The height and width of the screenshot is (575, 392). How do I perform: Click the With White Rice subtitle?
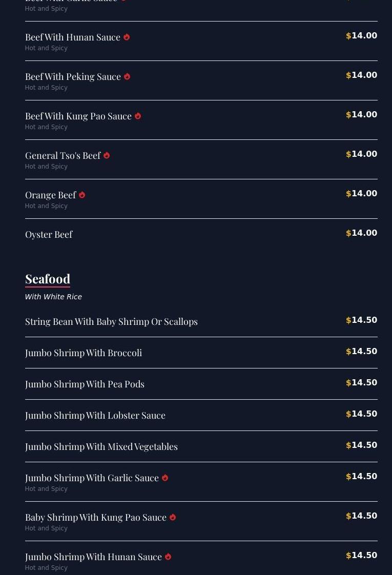53,297
